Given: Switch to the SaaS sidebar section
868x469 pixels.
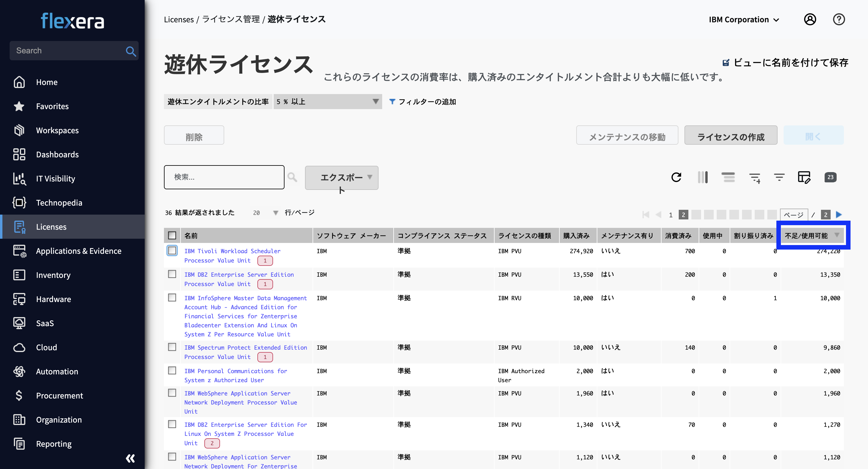Looking at the screenshot, I should (x=45, y=323).
